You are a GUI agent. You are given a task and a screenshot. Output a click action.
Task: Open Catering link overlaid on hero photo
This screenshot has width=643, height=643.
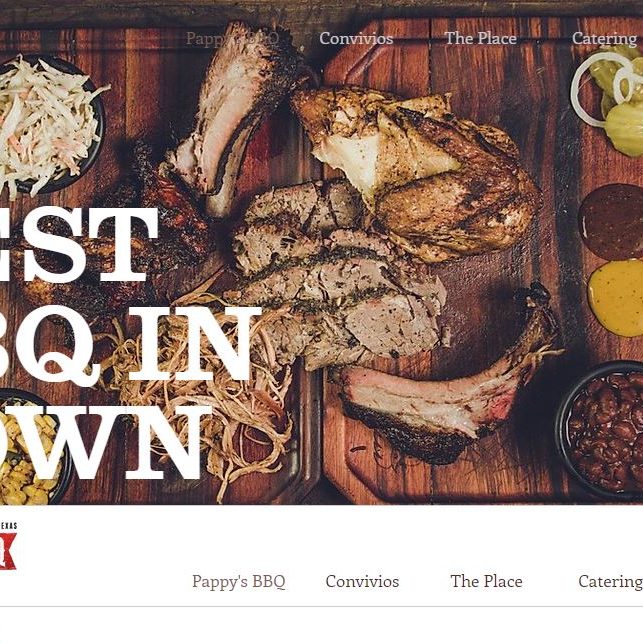tap(605, 39)
